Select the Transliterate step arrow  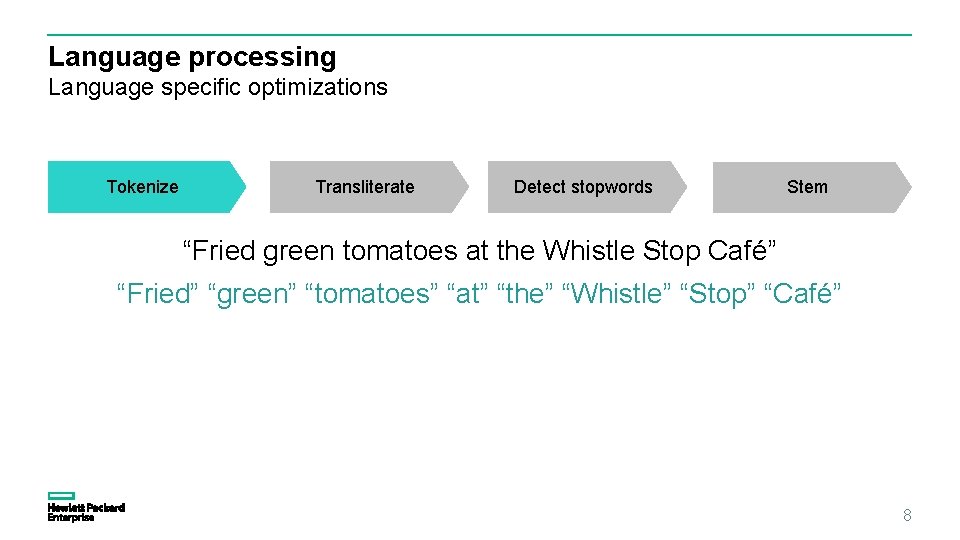[x=365, y=187]
